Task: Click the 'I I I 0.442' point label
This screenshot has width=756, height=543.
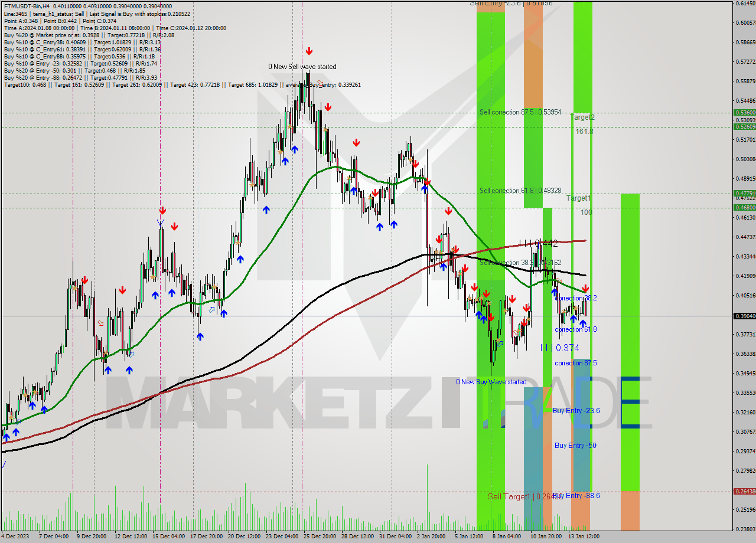Action: click(x=538, y=243)
